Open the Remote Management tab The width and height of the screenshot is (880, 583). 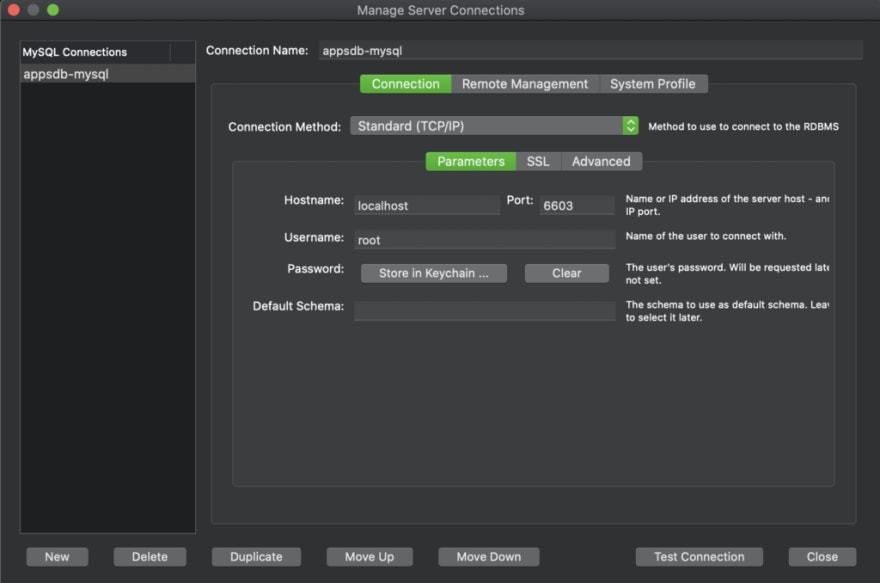525,84
